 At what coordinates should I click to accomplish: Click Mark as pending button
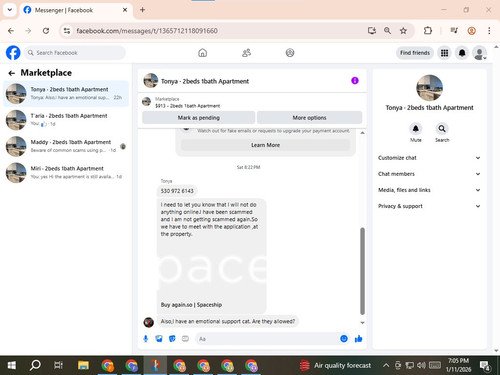click(x=198, y=118)
